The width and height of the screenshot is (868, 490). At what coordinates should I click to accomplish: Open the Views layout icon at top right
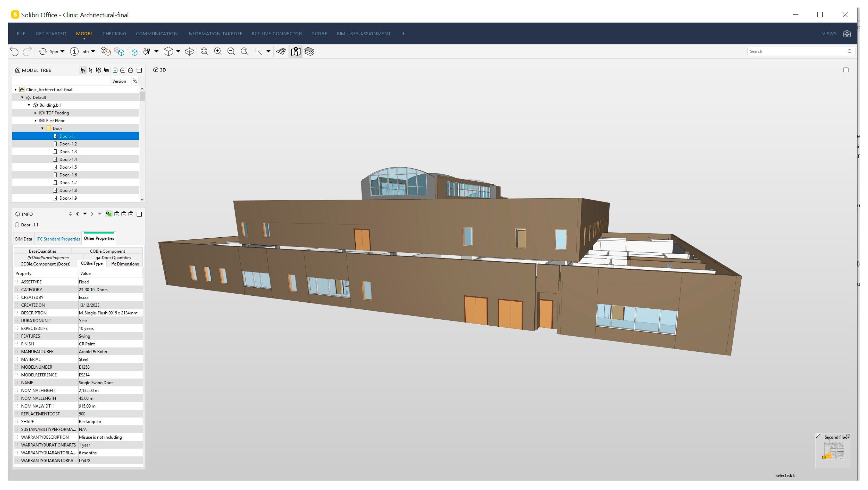[847, 34]
